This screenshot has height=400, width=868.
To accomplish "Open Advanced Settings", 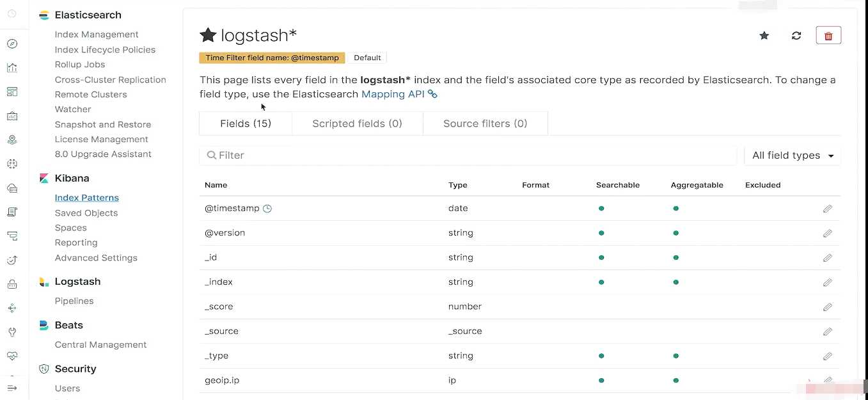I will pyautogui.click(x=96, y=257).
